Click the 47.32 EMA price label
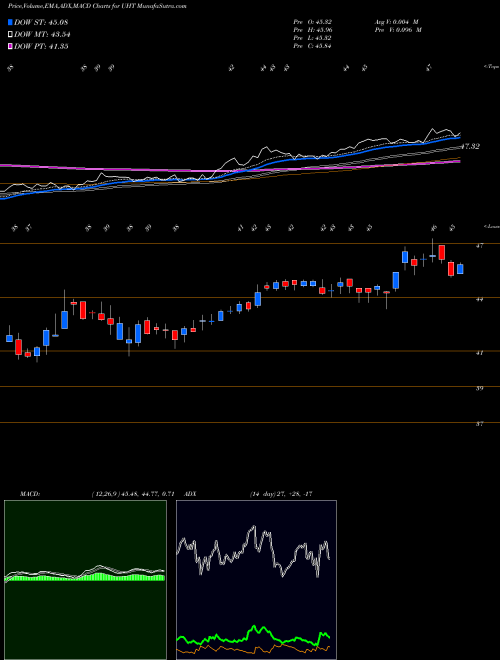 click(x=470, y=146)
